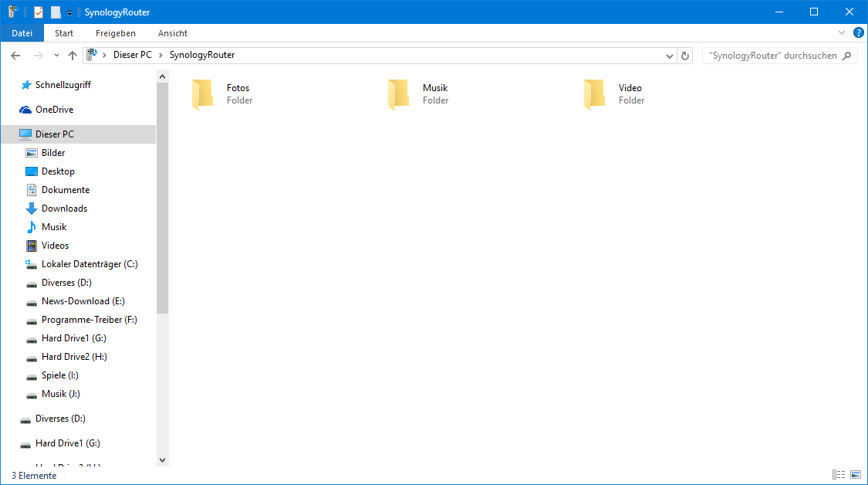Refresh the SynologyRouter folder view

pyautogui.click(x=685, y=56)
